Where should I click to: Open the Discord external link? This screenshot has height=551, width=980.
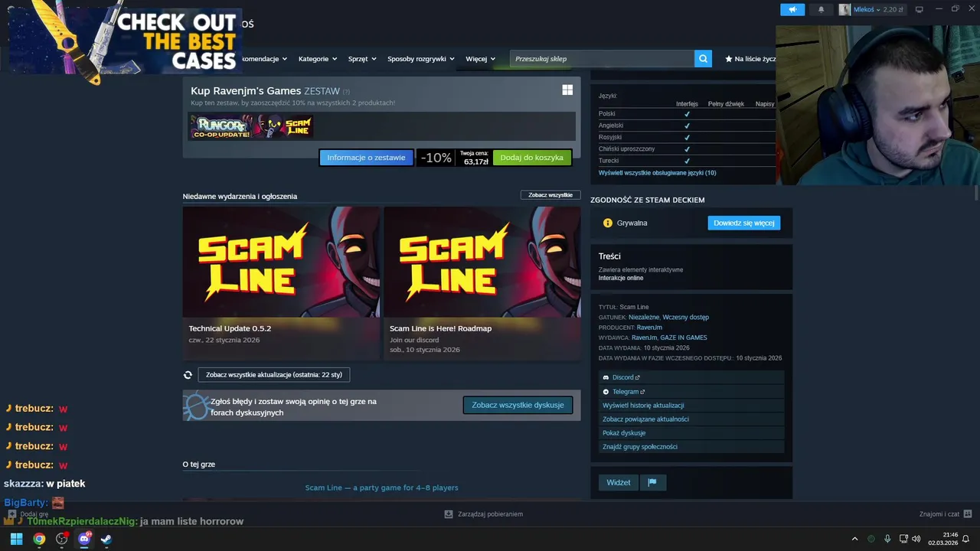(626, 377)
